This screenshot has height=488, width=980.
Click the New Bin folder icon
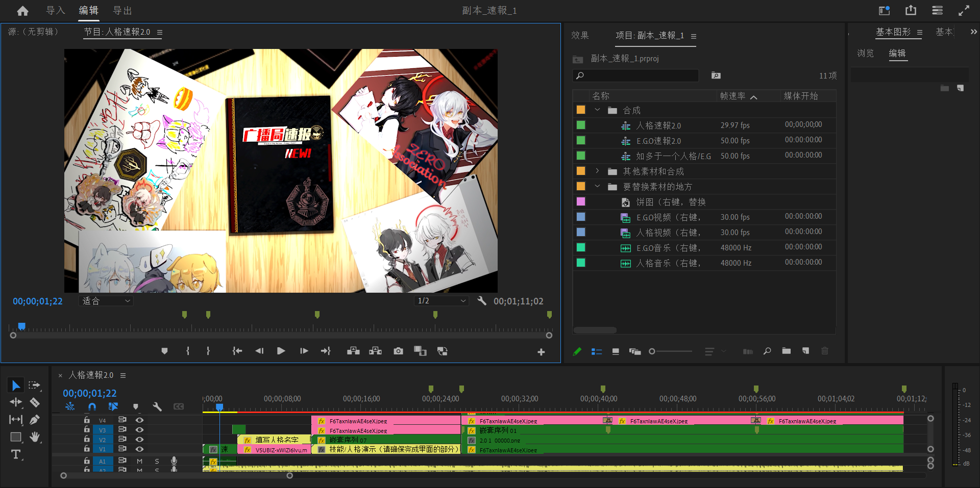(786, 351)
